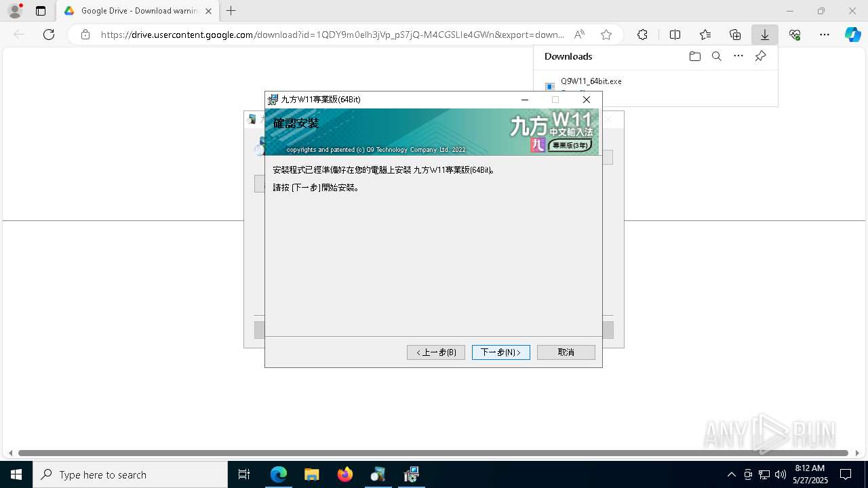The width and height of the screenshot is (868, 488).
Task: Open browser essentials icon
Action: coord(795,35)
